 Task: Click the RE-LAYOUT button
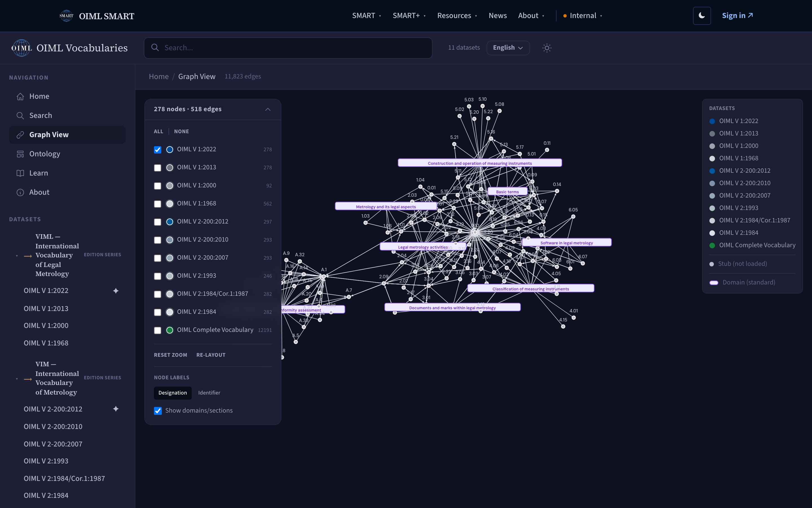click(x=211, y=355)
